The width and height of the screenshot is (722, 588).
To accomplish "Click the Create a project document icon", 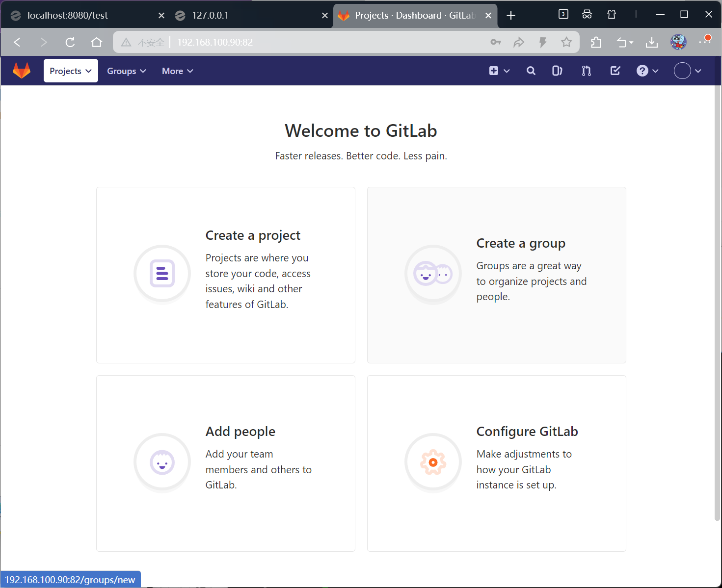I will (x=162, y=274).
